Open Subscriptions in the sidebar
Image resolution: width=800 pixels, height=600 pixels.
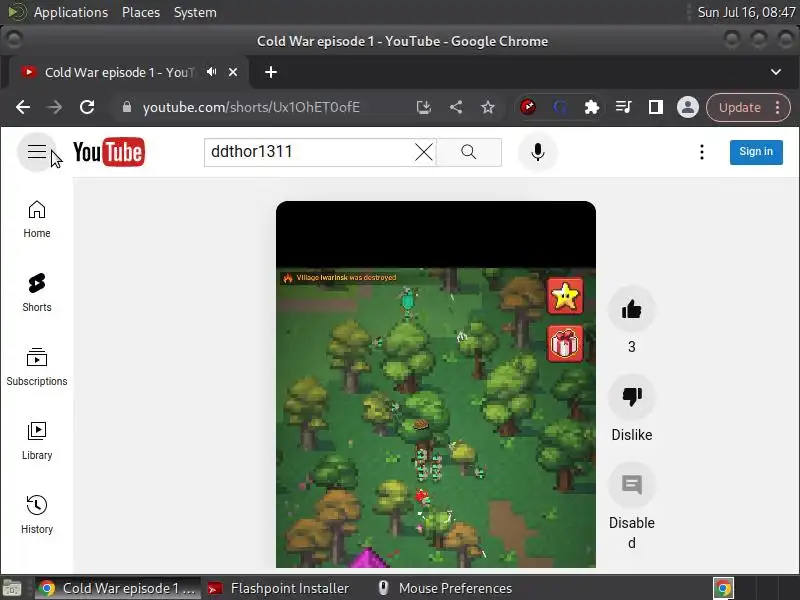[x=37, y=367]
